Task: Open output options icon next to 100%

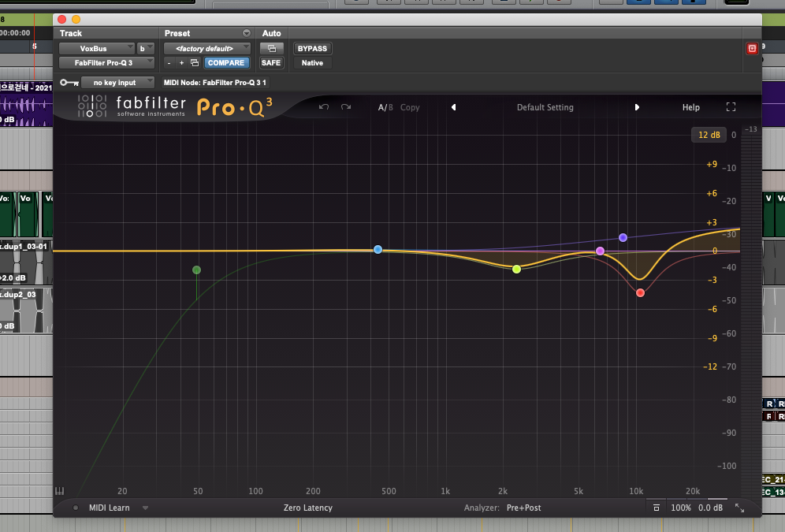Action: tap(657, 508)
